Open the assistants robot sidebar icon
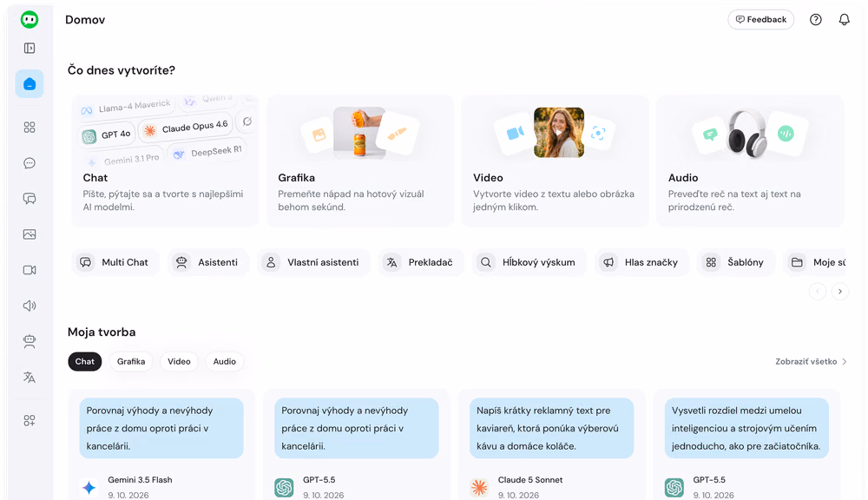 click(x=30, y=341)
